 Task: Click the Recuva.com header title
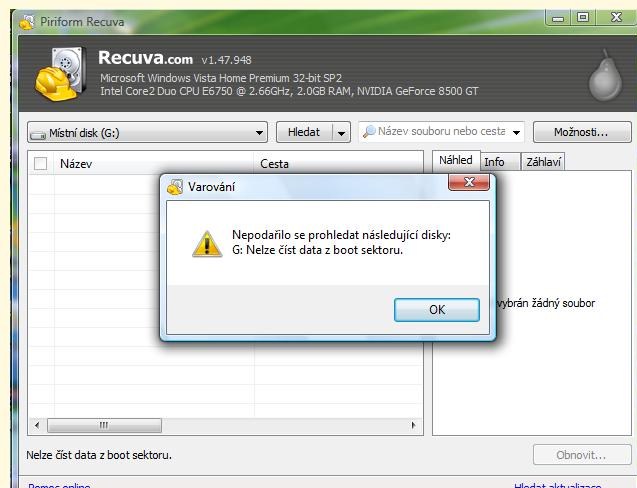click(x=145, y=58)
